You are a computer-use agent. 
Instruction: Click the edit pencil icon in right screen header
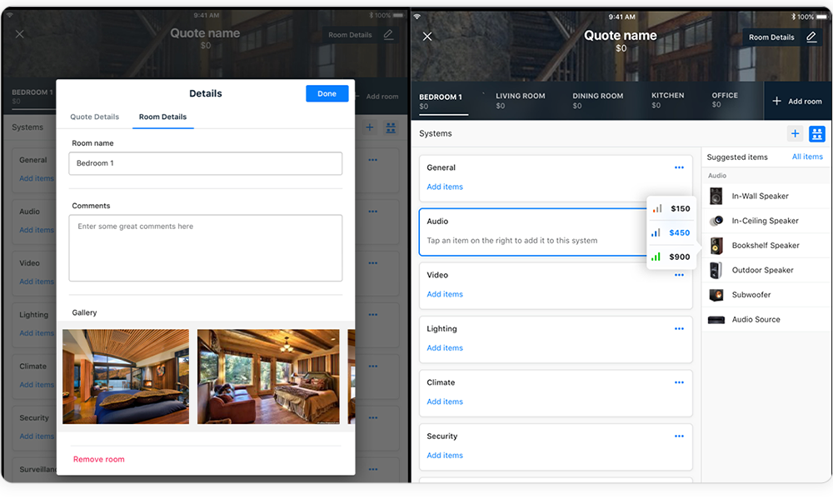click(811, 37)
